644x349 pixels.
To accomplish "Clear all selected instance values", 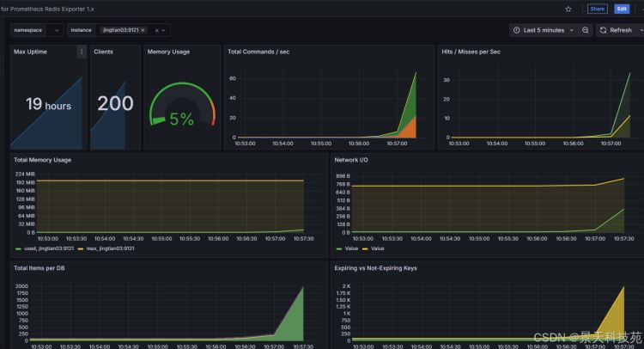I will tap(156, 30).
